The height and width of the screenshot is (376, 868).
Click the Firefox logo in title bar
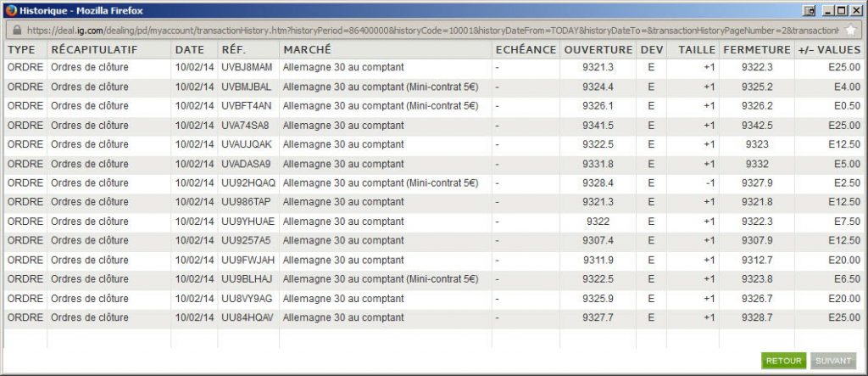click(11, 10)
